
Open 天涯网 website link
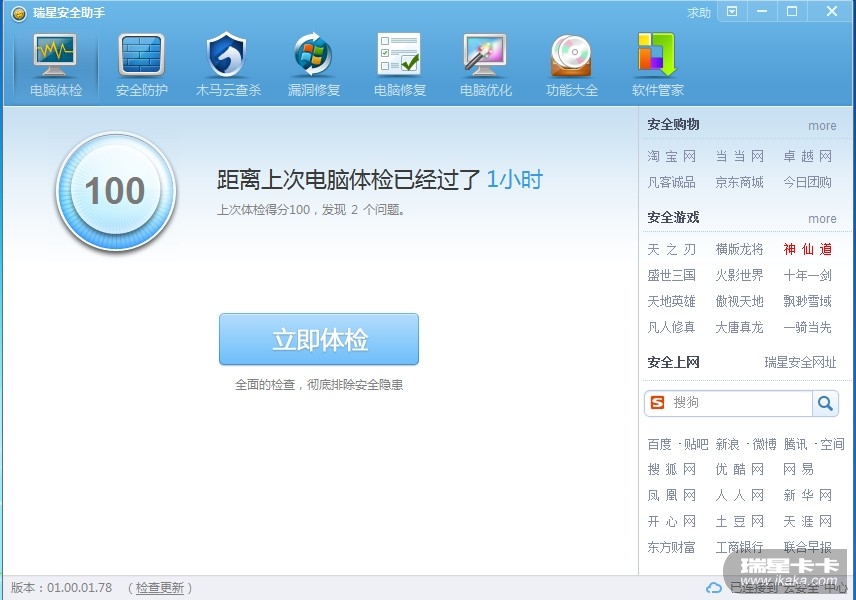[807, 522]
